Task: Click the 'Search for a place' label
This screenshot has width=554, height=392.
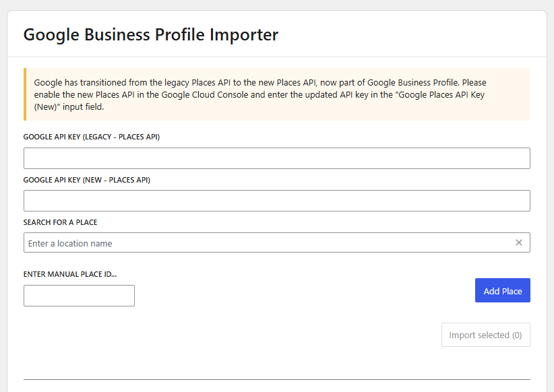Action: point(65,222)
